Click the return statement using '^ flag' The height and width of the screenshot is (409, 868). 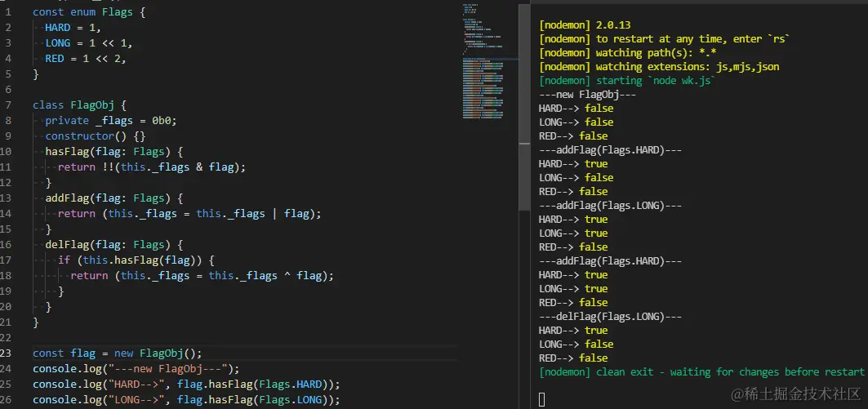(x=202, y=275)
